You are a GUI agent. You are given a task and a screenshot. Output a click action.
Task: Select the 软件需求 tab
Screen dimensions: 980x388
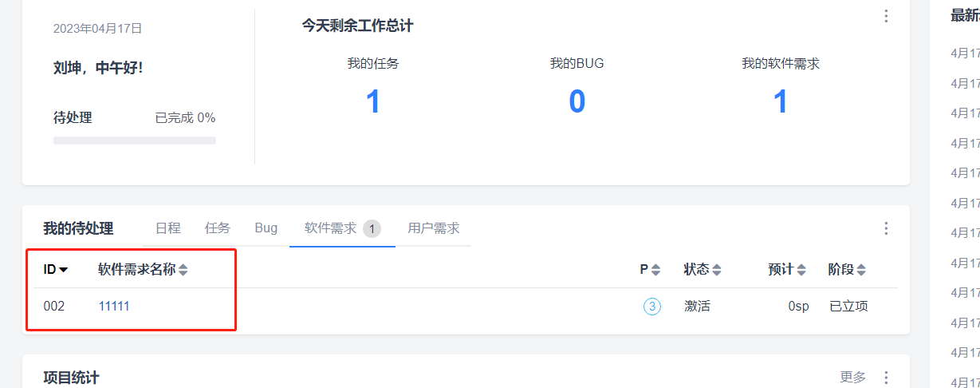[x=331, y=228]
